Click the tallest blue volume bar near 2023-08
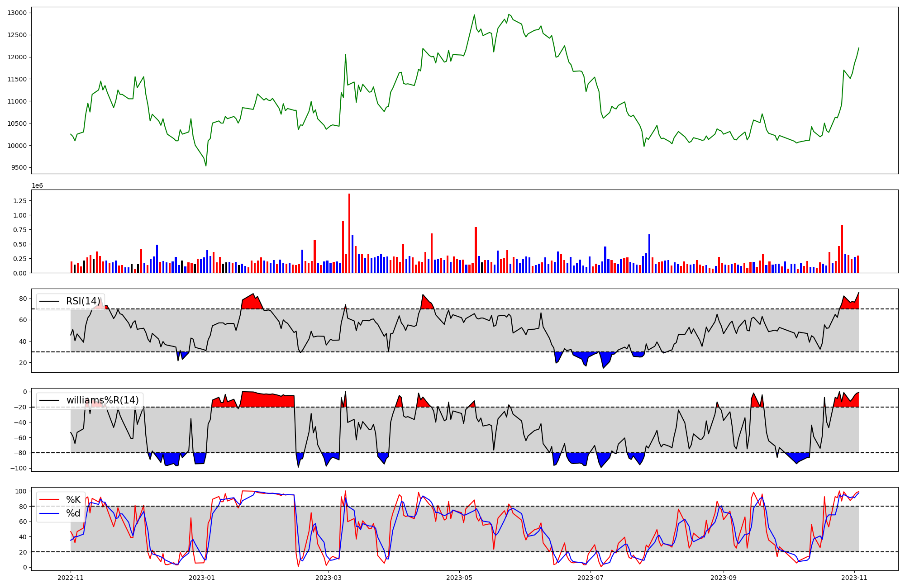This screenshot has height=588, width=905. click(649, 253)
